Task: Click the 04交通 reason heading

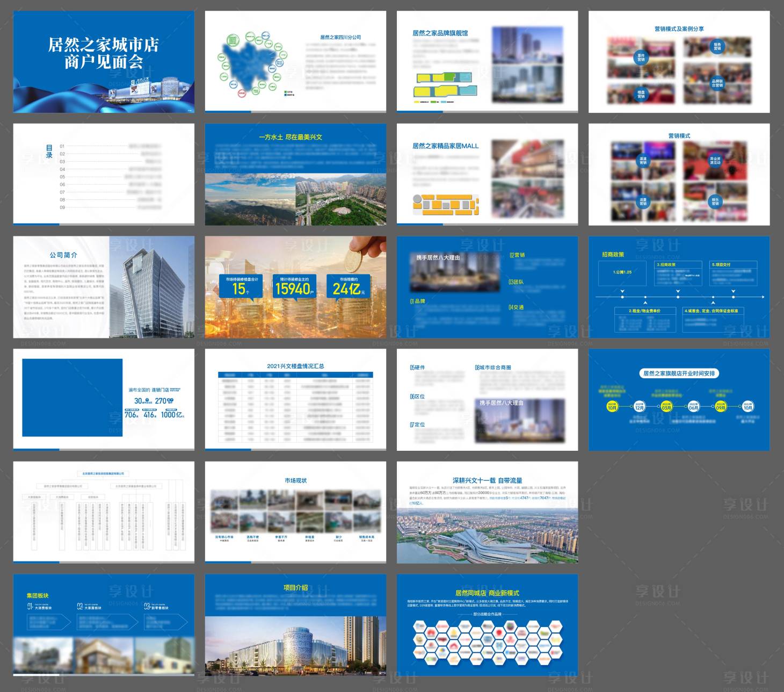Action: (x=516, y=307)
